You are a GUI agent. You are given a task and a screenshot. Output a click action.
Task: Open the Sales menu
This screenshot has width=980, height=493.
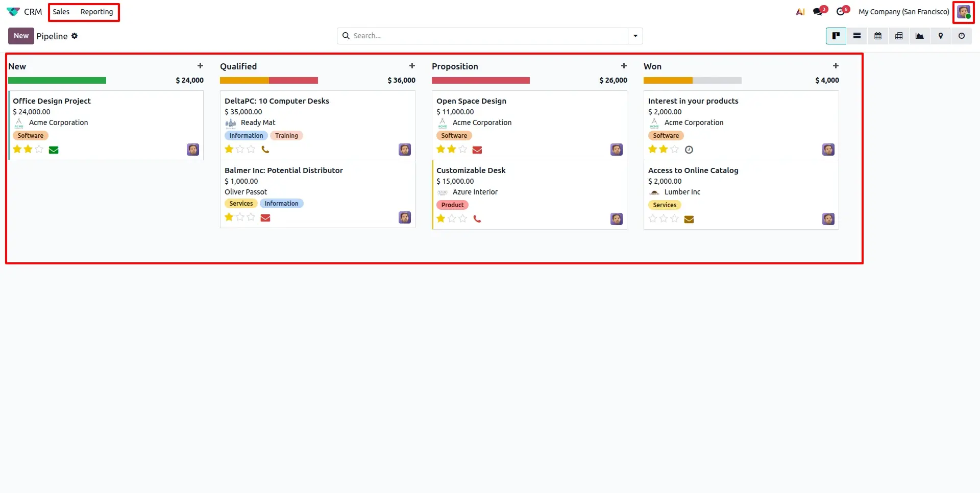click(61, 12)
